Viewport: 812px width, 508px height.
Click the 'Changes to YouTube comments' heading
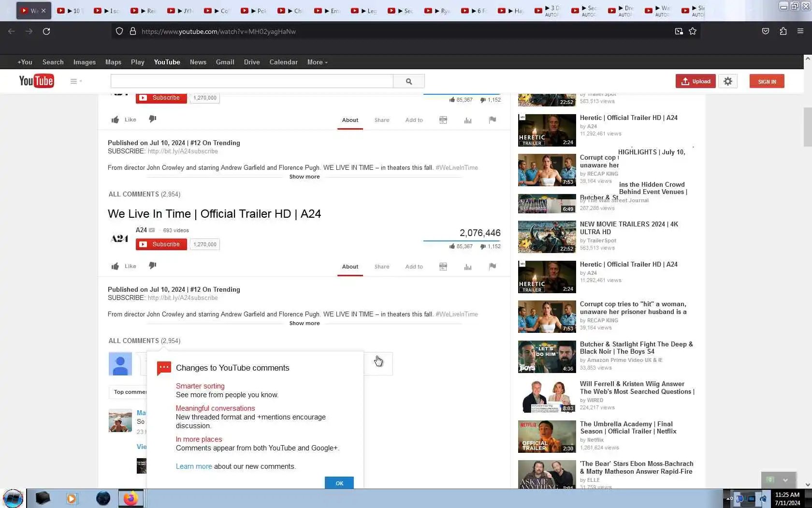[x=232, y=368]
